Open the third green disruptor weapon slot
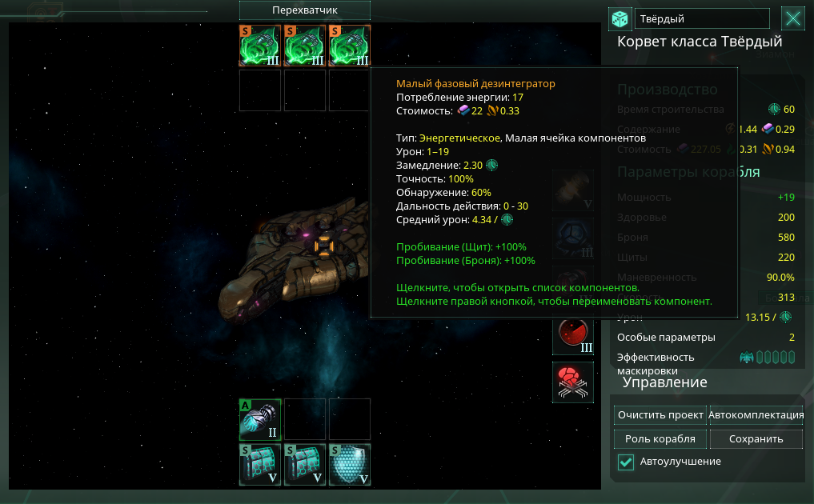The image size is (814, 504). pyautogui.click(x=350, y=46)
